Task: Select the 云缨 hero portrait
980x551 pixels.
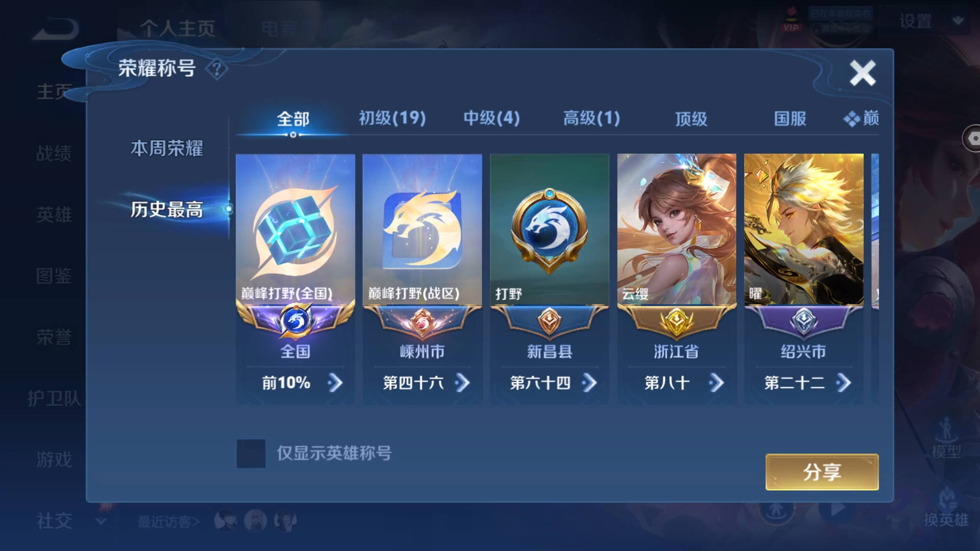Action: pyautogui.click(x=676, y=229)
